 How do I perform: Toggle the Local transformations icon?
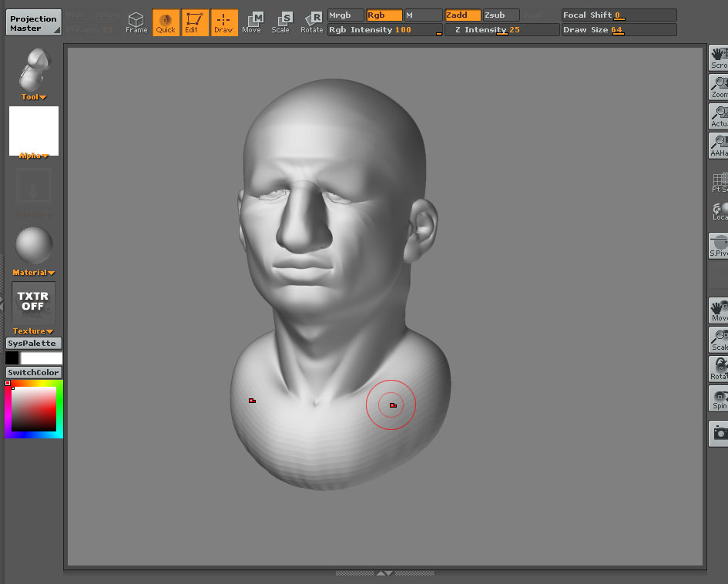[x=720, y=211]
